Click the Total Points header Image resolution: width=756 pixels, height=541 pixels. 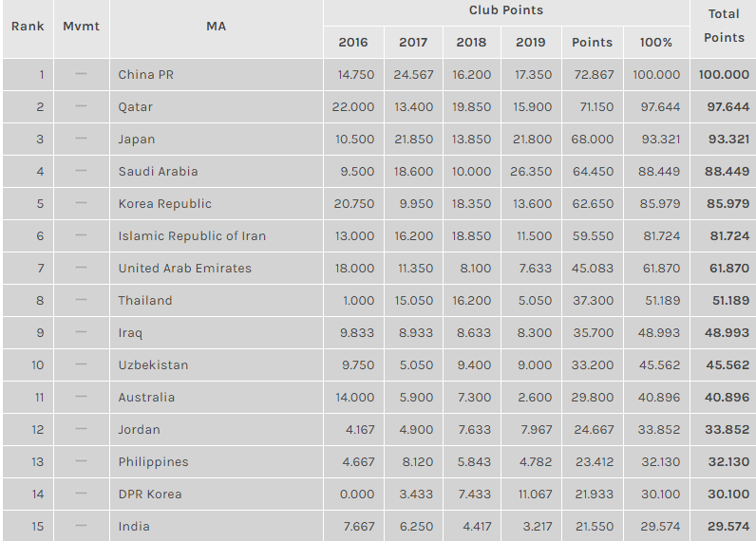tap(724, 26)
